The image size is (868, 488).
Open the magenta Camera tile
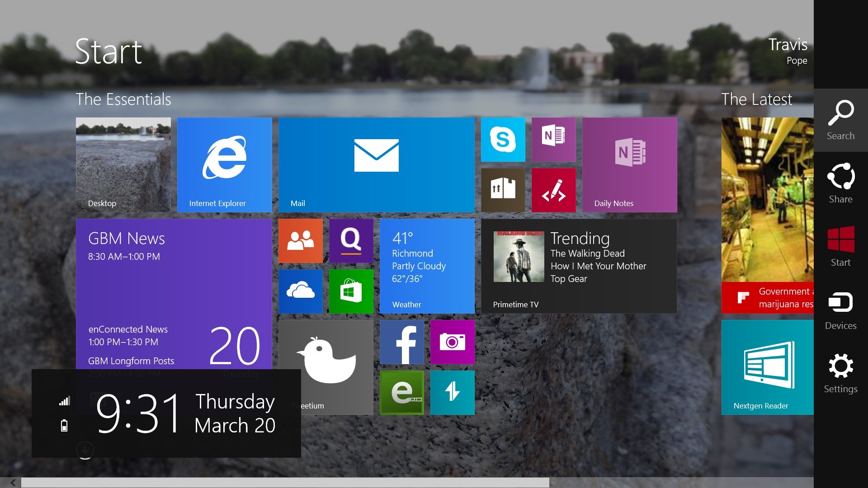[453, 342]
